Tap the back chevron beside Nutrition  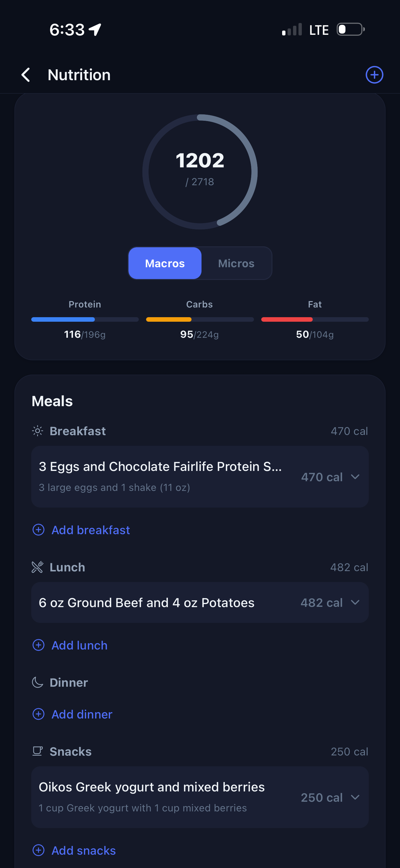pos(26,75)
